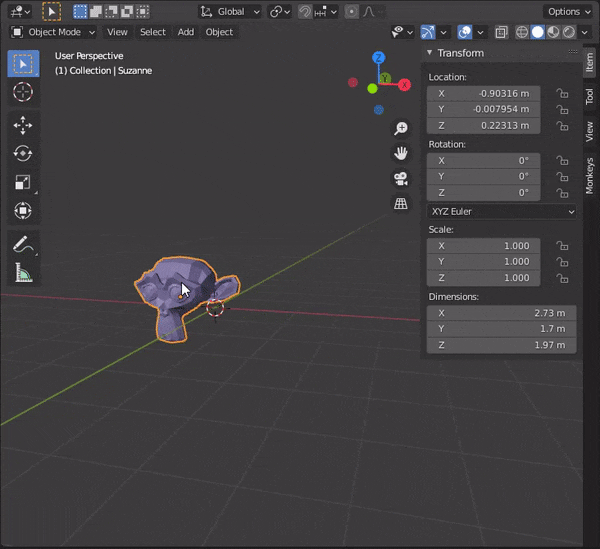Image resolution: width=600 pixels, height=549 pixels.
Task: Click the green Y axis circle on the gizmo
Action: (372, 89)
